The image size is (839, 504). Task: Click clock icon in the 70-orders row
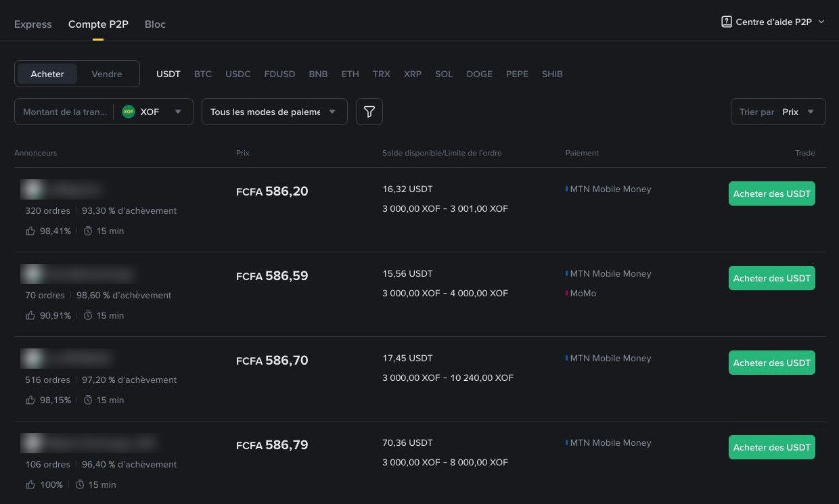(88, 315)
